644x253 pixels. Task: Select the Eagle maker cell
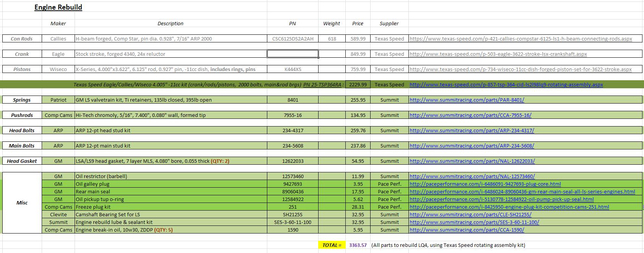click(58, 54)
